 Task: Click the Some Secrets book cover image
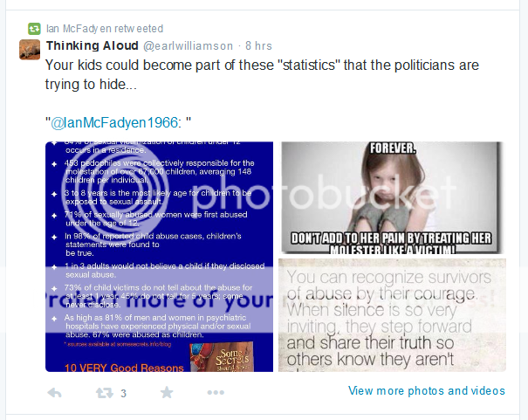pyautogui.click(x=221, y=357)
